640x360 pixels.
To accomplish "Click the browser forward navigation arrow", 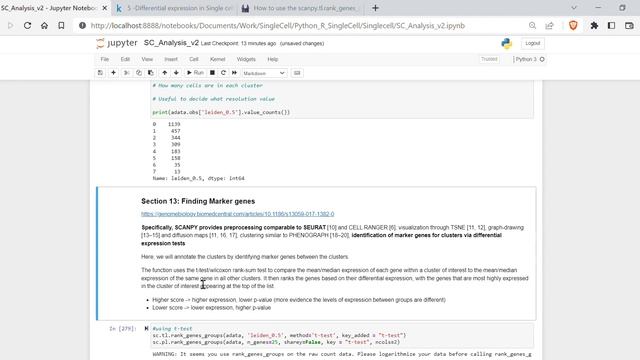I will point(10,25).
